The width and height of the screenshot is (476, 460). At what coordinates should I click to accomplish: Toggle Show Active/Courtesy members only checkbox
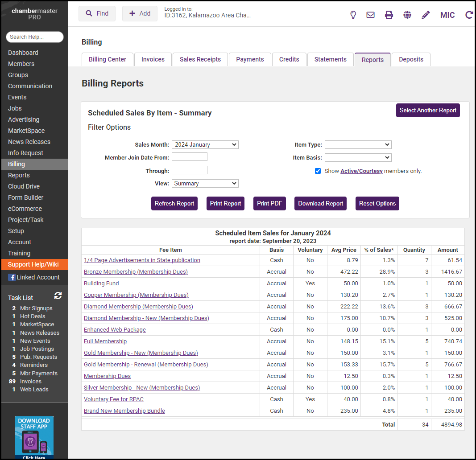click(318, 171)
